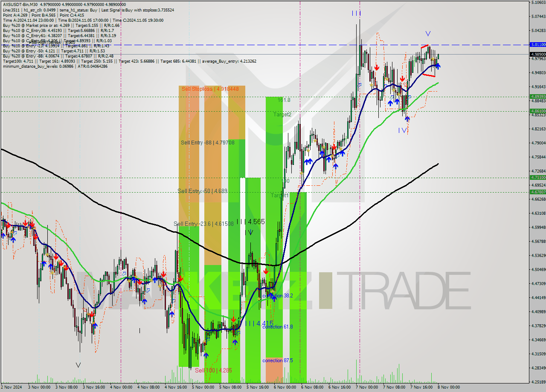The width and height of the screenshot is (546, 392).
Task: Click the 4.56788 price axis value
Action: coord(538,241)
